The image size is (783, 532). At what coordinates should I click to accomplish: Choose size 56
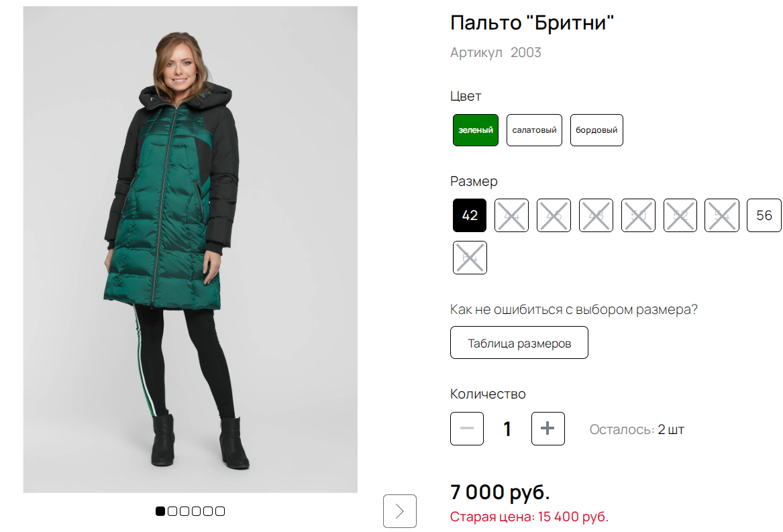click(x=764, y=215)
